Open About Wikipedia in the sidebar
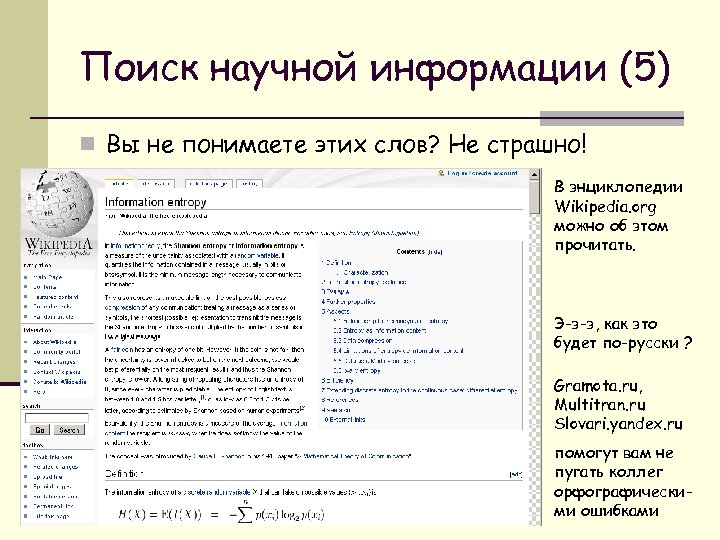720x540 pixels. [55, 342]
